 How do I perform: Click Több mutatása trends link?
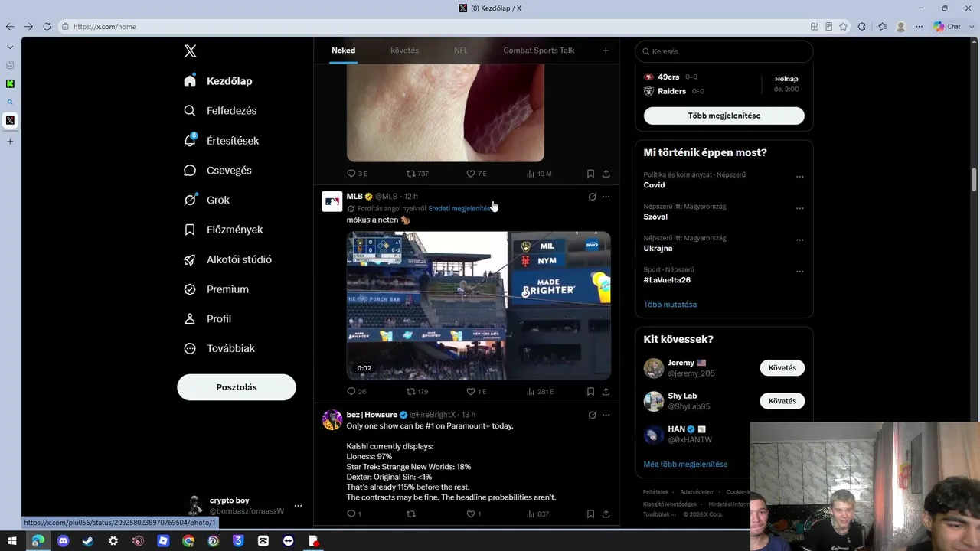[670, 305]
